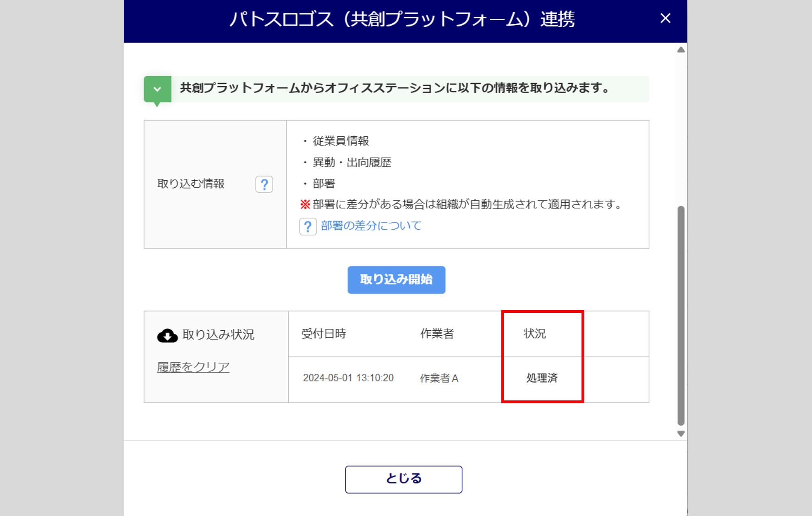This screenshot has height=516, width=812.
Task: Click the vertical scrollbar thumb
Action: [x=681, y=316]
